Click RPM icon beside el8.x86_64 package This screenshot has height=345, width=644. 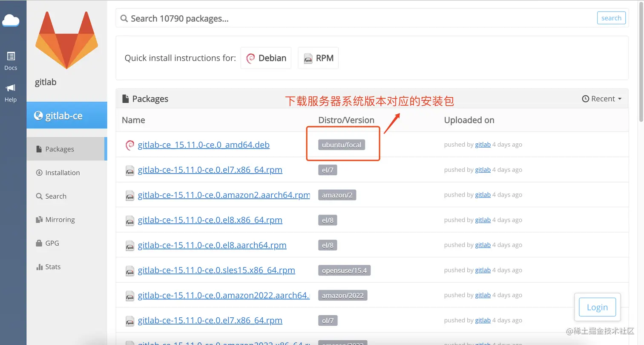pyautogui.click(x=130, y=221)
